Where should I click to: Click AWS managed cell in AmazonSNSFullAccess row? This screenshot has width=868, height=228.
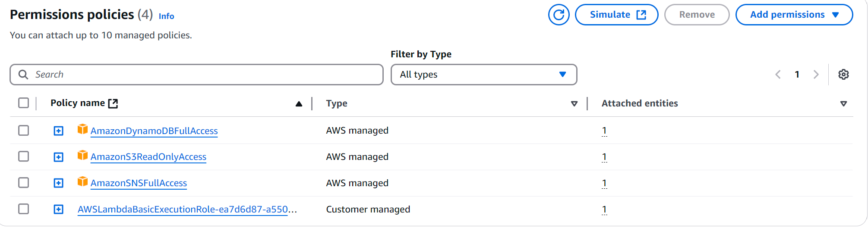tap(357, 183)
